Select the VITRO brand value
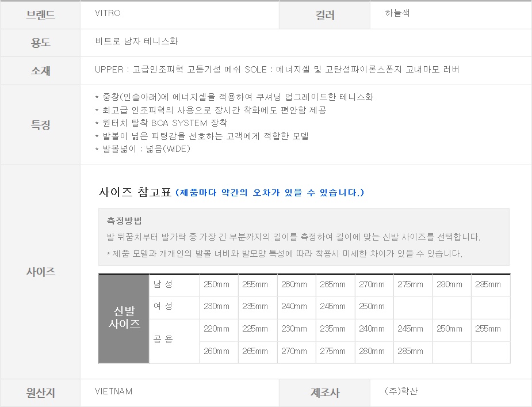The height and width of the screenshot is (407, 532). (x=108, y=13)
